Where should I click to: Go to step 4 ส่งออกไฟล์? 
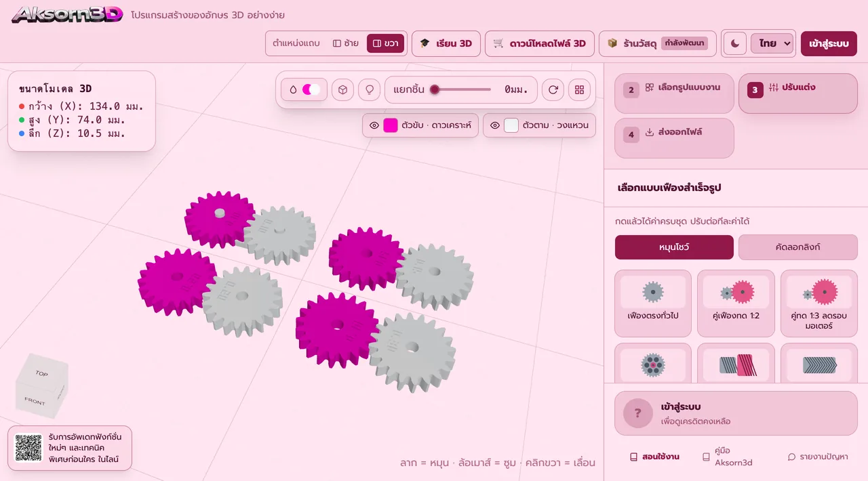click(x=674, y=138)
